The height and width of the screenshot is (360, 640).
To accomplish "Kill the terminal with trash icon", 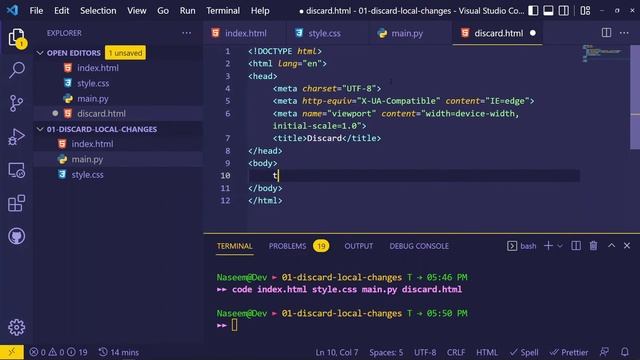I will click(593, 246).
